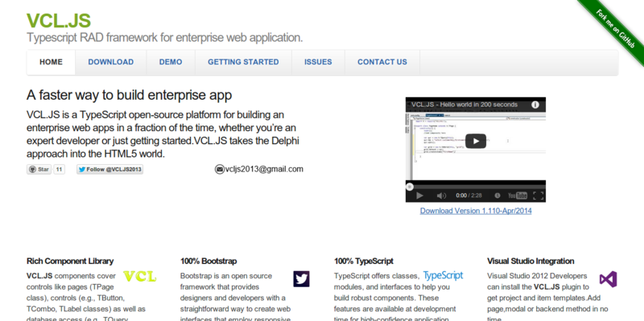This screenshot has width=644, height=321.
Task: Go to the DEMO tab
Action: [171, 62]
